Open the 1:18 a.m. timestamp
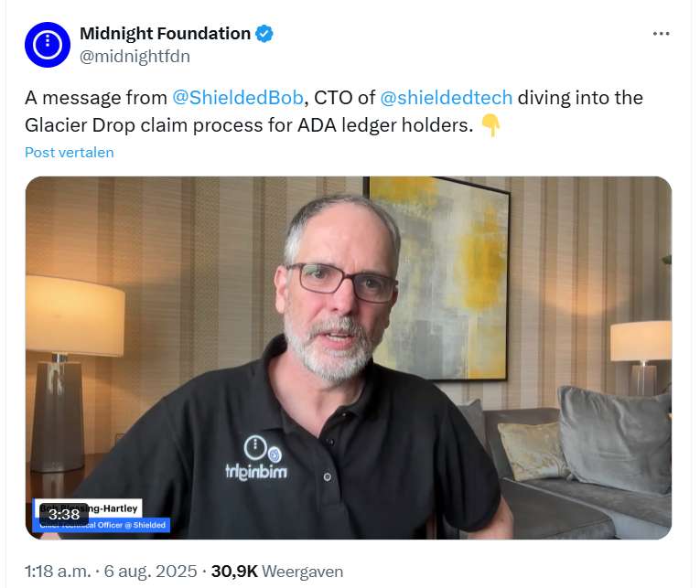 pos(58,571)
